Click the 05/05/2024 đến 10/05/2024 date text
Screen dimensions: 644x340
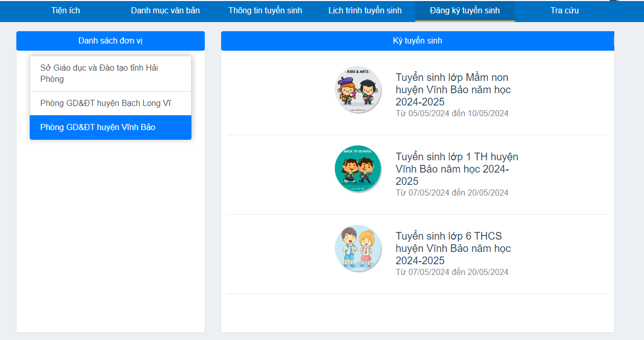(x=452, y=114)
